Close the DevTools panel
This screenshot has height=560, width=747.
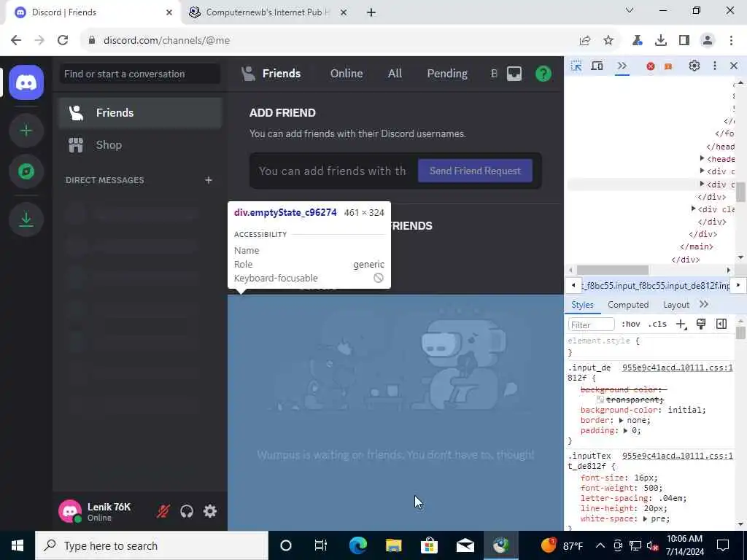pyautogui.click(x=734, y=66)
